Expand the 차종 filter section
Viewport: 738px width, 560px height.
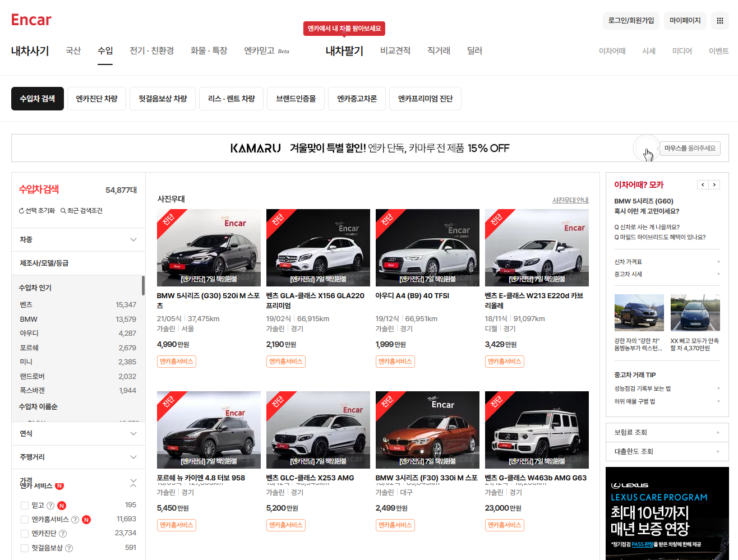coord(79,239)
